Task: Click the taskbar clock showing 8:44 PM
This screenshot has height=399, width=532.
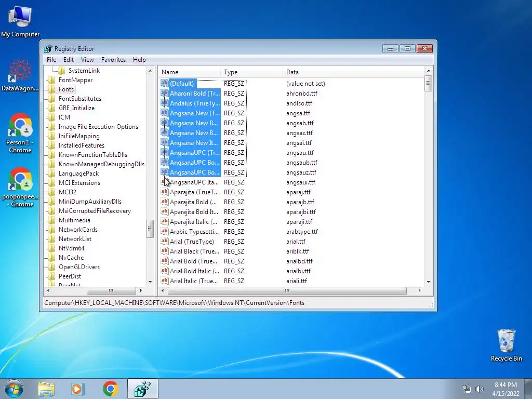Action: tap(506, 389)
